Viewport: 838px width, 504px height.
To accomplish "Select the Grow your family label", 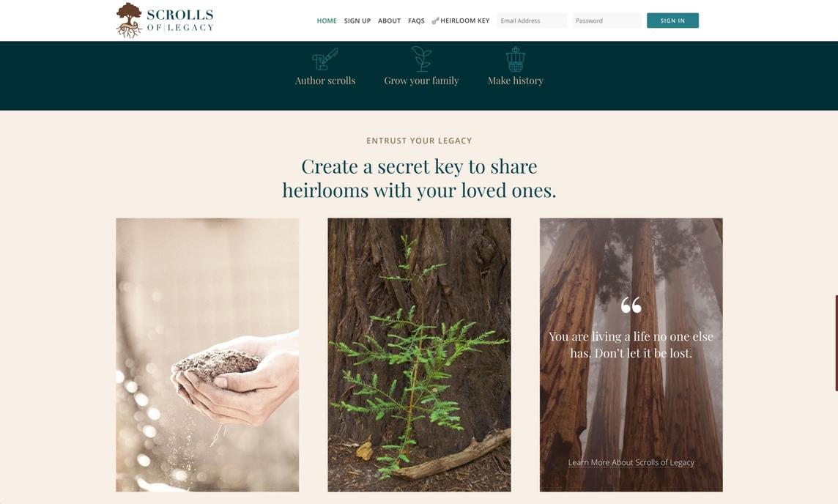I will [421, 81].
